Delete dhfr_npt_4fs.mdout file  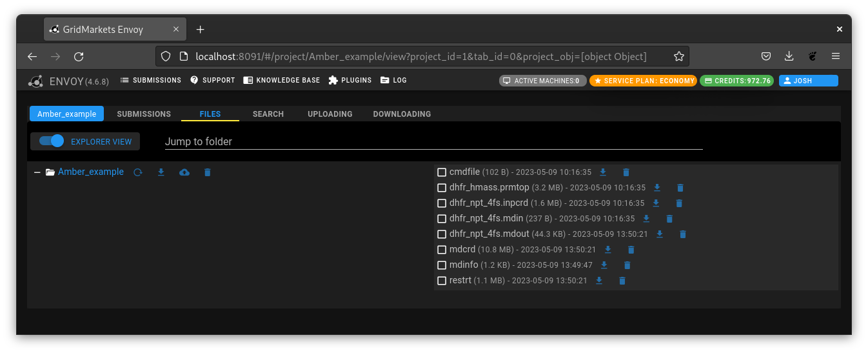coord(683,234)
